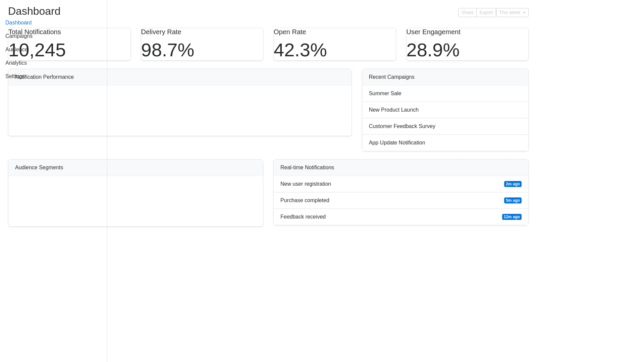Go to Audience in sidebar
This screenshot has height=362, width=644.
tap(16, 50)
